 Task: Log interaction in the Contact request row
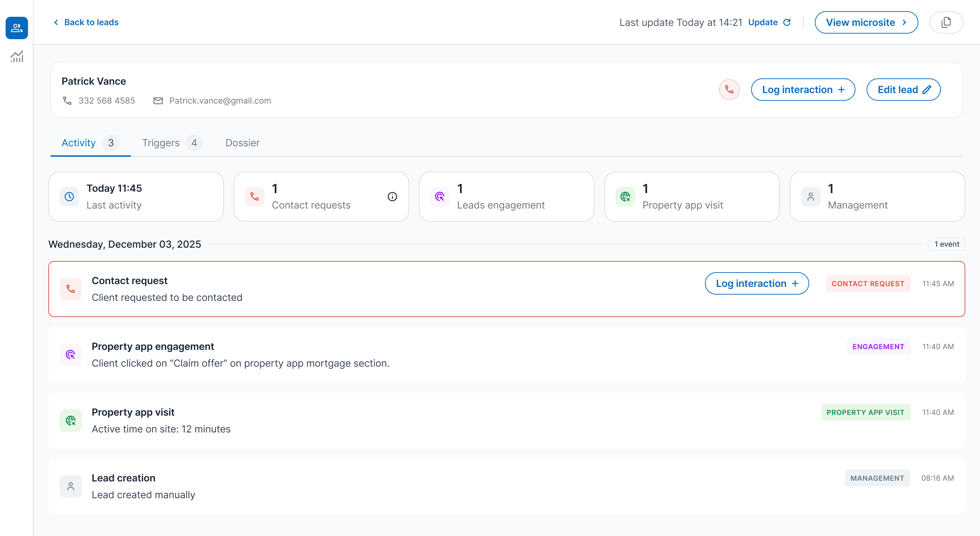[x=756, y=283]
